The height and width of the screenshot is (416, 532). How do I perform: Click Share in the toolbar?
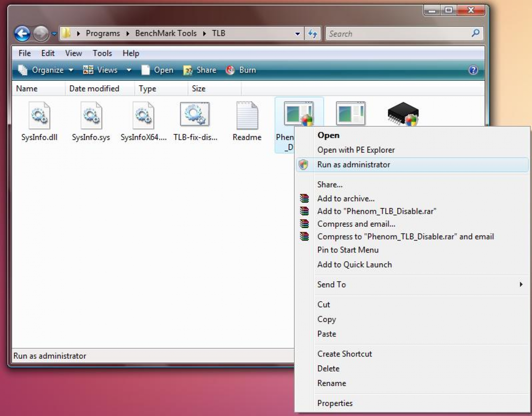(200, 70)
